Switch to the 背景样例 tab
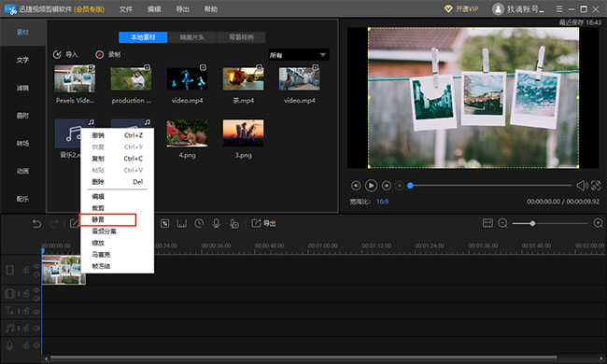The width and height of the screenshot is (607, 364). [241, 37]
